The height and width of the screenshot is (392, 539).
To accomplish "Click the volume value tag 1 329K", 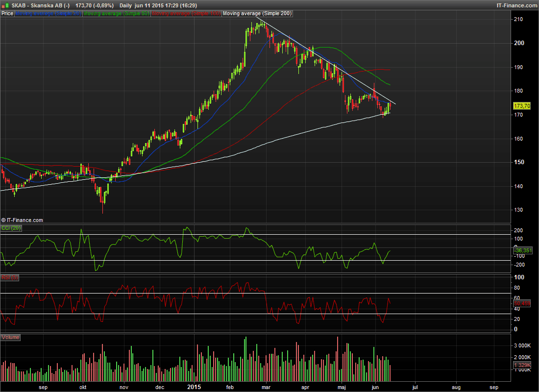I will point(522,366).
